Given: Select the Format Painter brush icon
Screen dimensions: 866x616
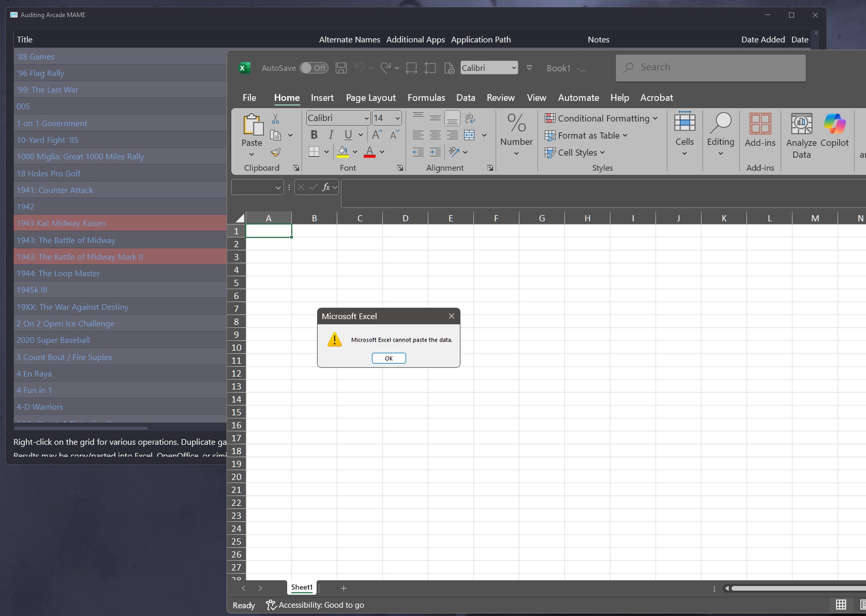Looking at the screenshot, I should pyautogui.click(x=276, y=152).
